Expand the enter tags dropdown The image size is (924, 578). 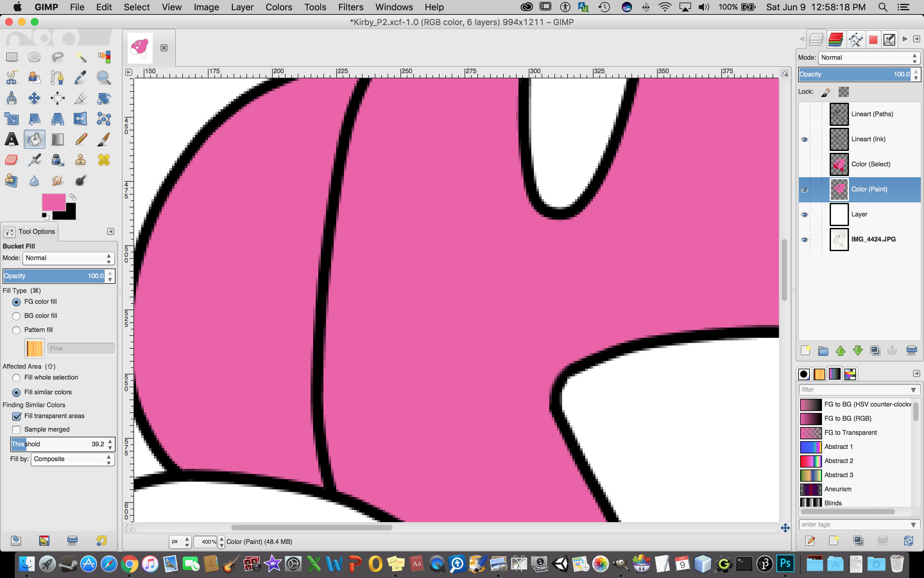pyautogui.click(x=913, y=525)
